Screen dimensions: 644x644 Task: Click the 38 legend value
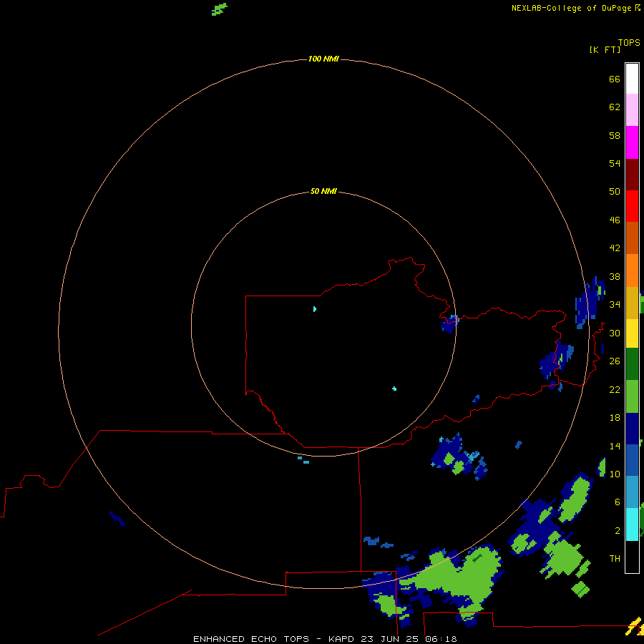(x=615, y=276)
